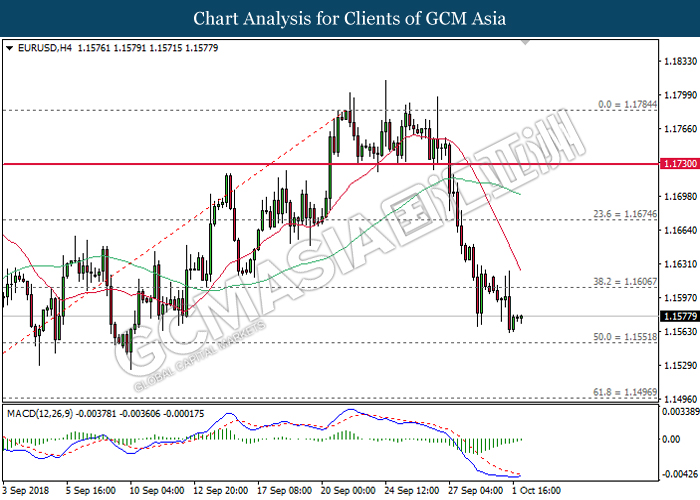Click the 1.18330 price axis value
The width and height of the screenshot is (700, 500).
680,61
